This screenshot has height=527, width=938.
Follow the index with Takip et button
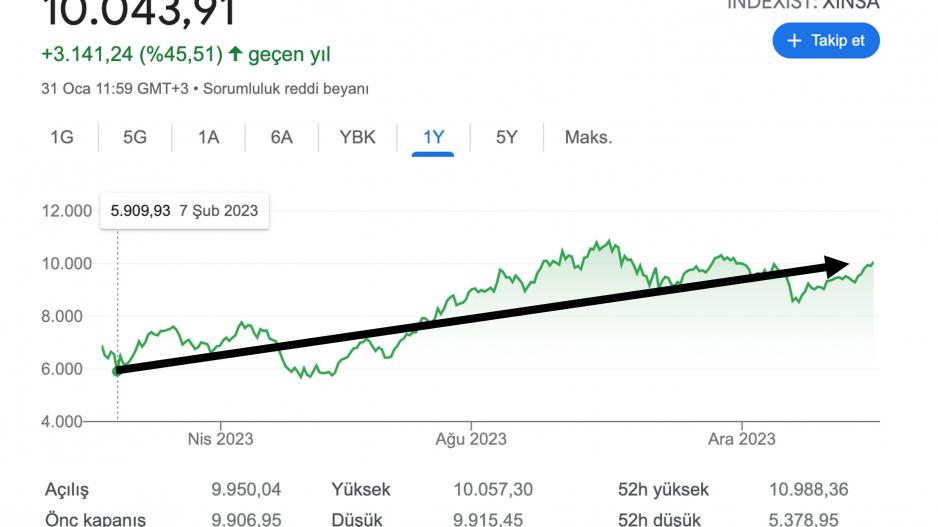coord(825,41)
